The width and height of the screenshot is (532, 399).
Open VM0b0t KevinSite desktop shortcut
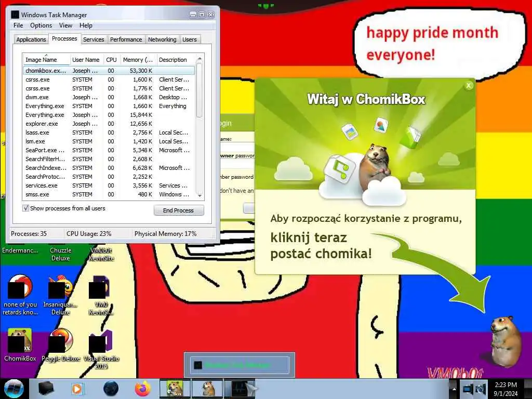[x=101, y=254]
